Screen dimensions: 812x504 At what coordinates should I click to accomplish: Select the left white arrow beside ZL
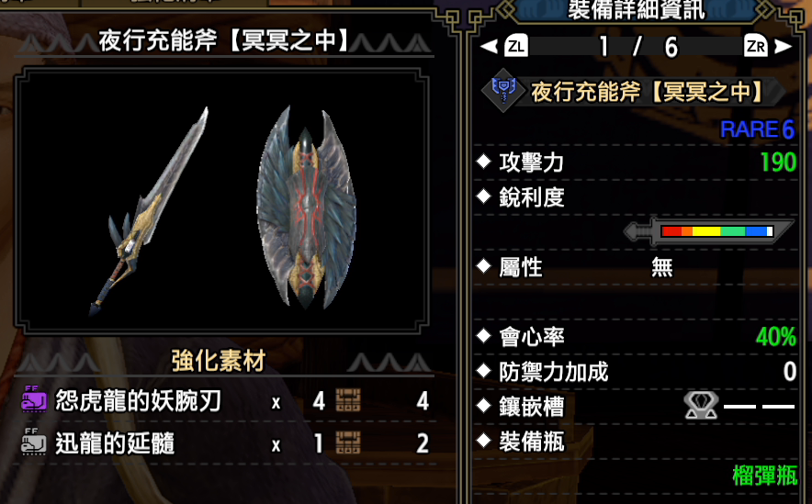489,47
